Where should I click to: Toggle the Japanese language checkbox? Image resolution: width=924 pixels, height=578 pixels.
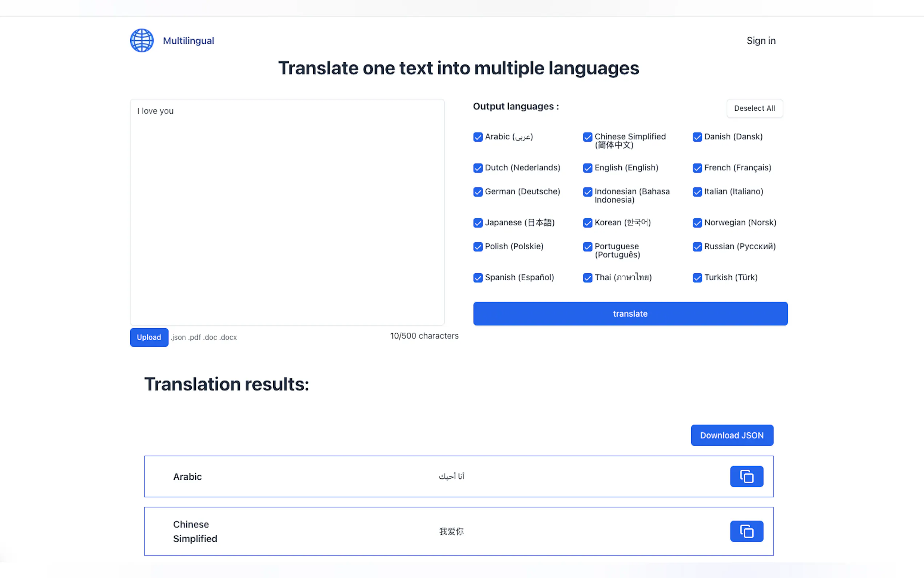[x=478, y=223]
